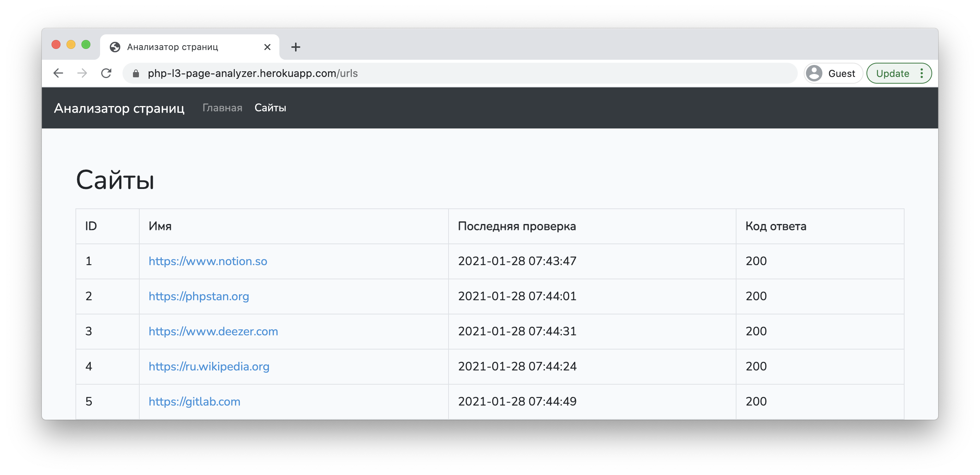Close the Анализатор страниц tab
980x475 pixels.
click(x=267, y=47)
